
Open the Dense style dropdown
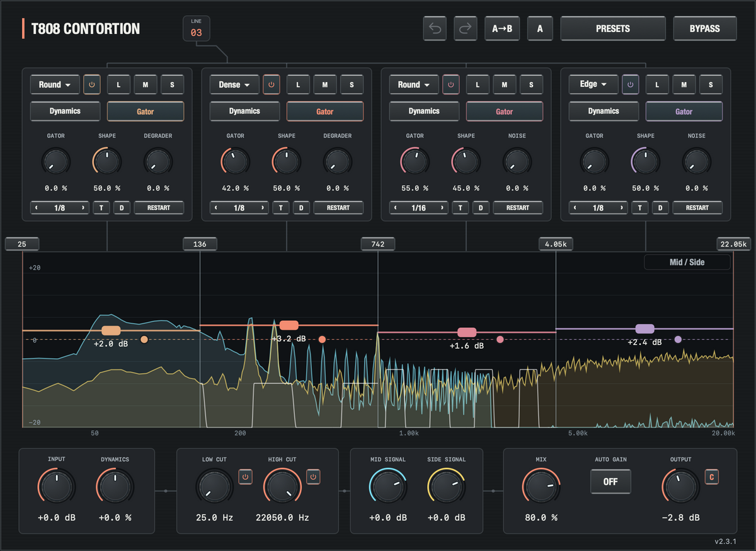coord(234,84)
